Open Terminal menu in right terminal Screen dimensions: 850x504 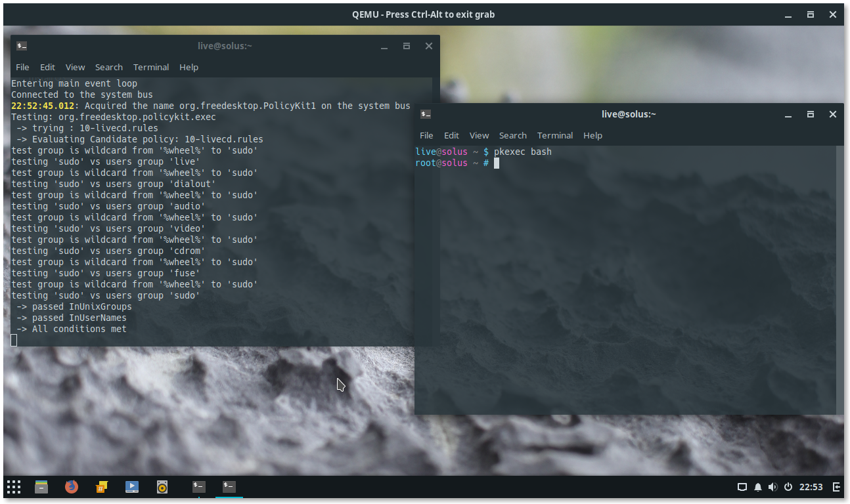[x=555, y=135]
